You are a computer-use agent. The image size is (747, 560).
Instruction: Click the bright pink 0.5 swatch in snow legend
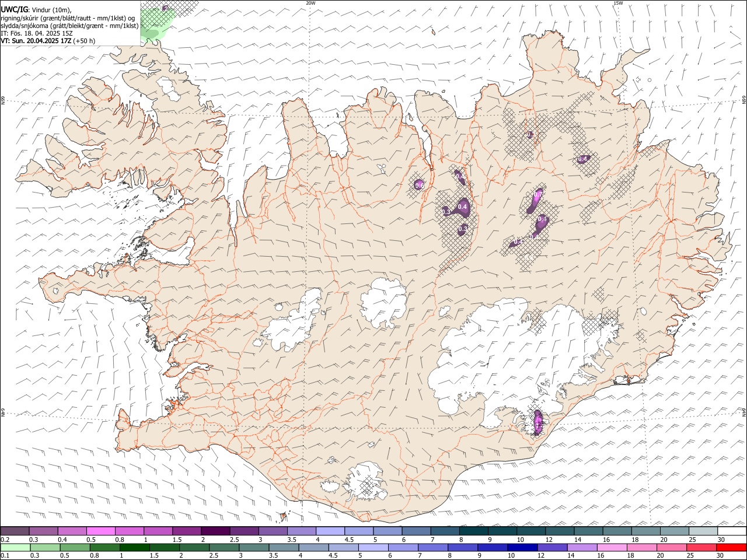tap(101, 531)
